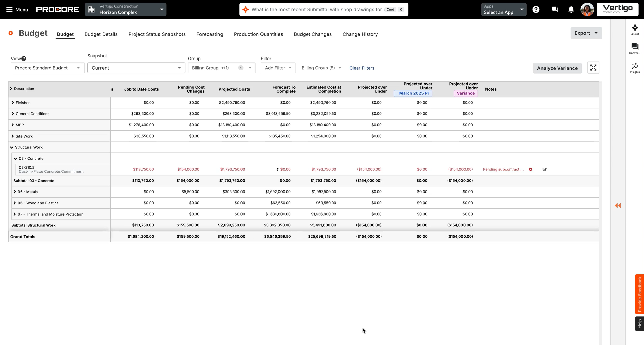Edit the note on the Cast-In-Place Concrete row
The image size is (644, 345).
pos(545,169)
